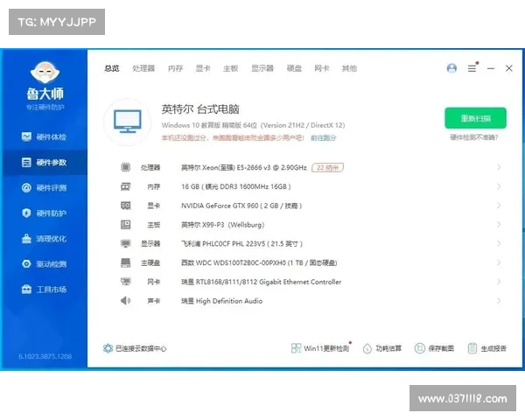Click 硬件检测不准确? link
Viewport: 525px width, 420px height.
473,137
